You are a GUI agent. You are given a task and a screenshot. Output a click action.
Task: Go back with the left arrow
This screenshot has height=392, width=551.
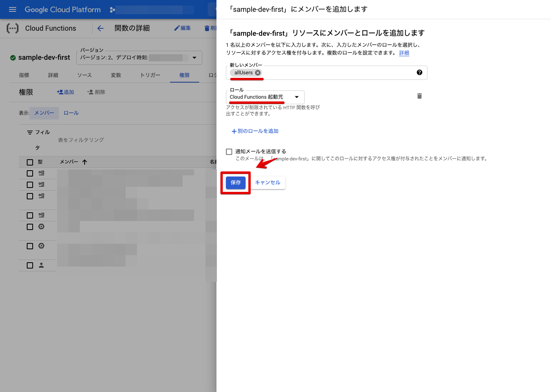tap(100, 28)
